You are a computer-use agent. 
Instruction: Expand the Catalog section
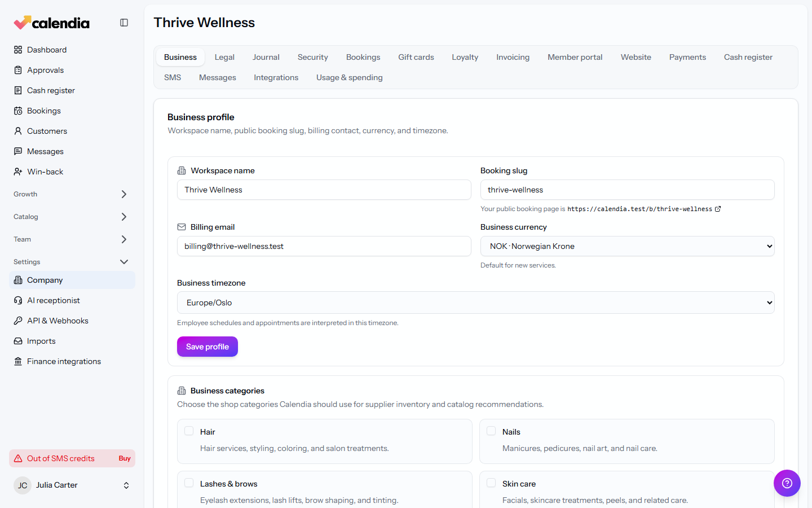(x=72, y=217)
